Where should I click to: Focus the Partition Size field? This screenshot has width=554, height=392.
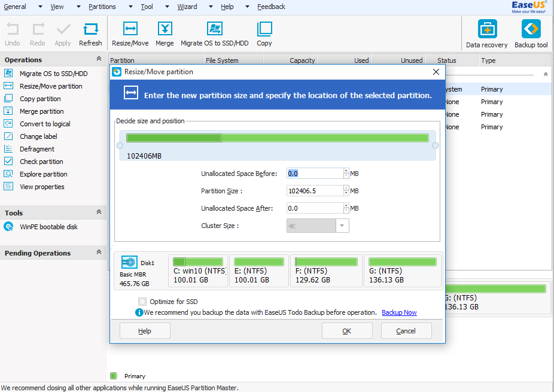pyautogui.click(x=315, y=191)
